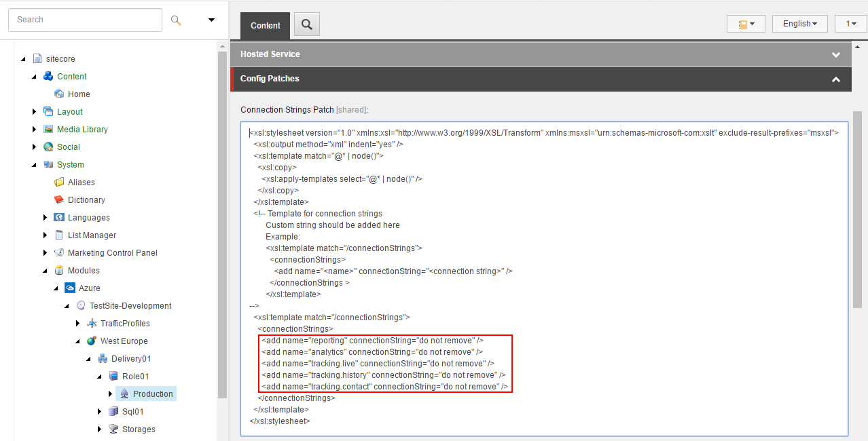Click the Media Library icon in tree
The height and width of the screenshot is (441, 868).
(48, 129)
